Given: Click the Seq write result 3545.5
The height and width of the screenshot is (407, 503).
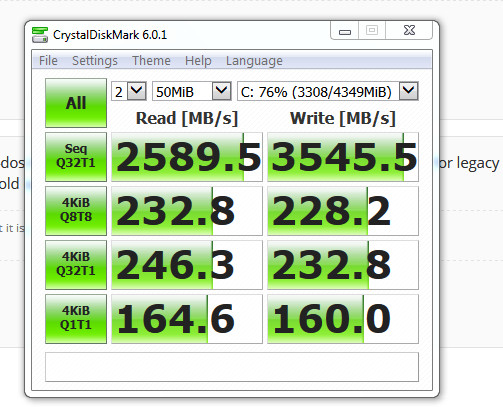Looking at the screenshot, I should (x=343, y=157).
